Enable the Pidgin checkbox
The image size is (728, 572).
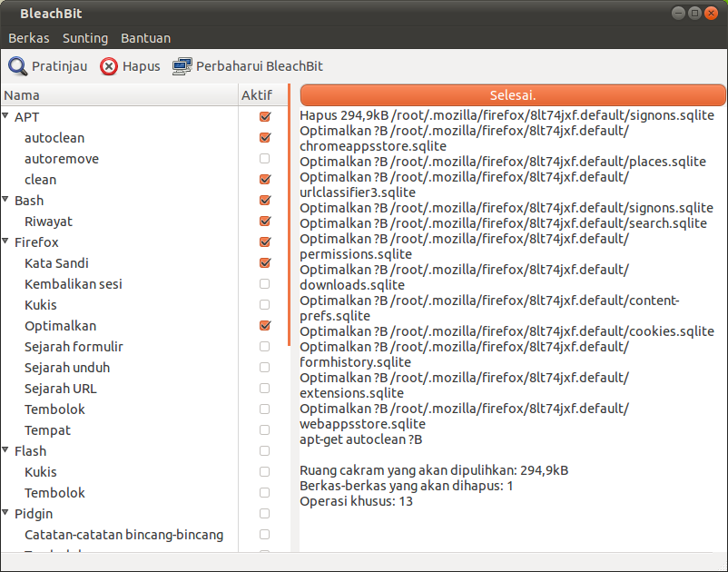coord(265,514)
